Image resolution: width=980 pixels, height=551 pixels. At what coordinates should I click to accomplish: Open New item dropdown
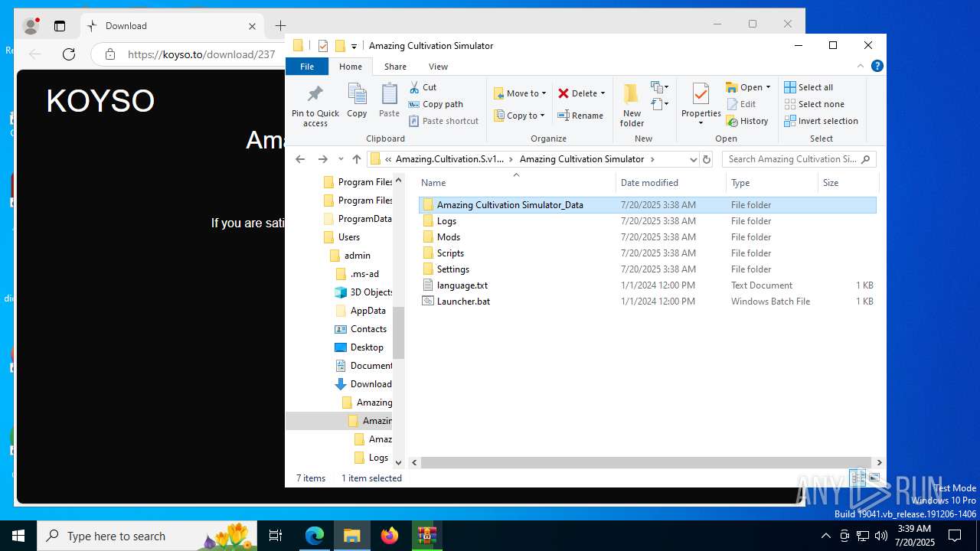(x=659, y=87)
